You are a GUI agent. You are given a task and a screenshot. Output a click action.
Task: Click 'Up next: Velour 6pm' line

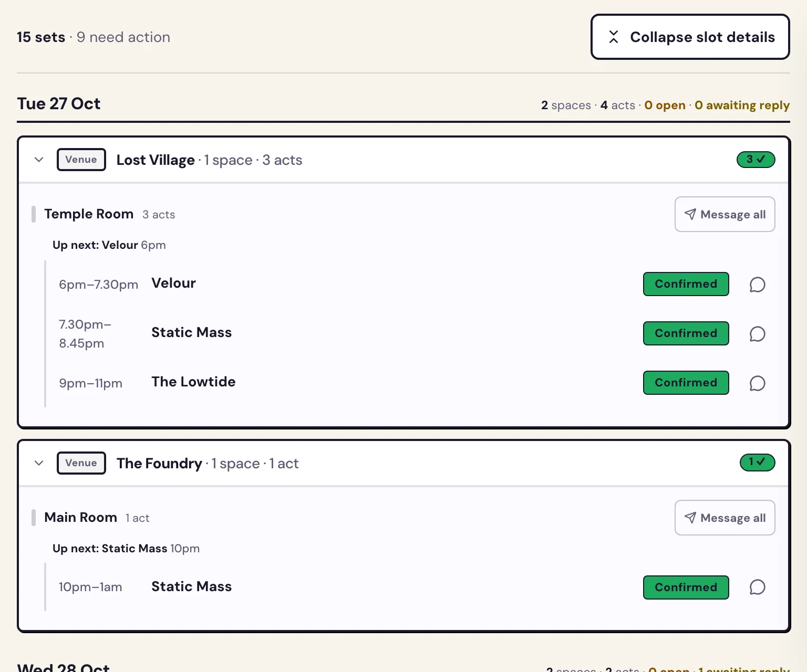109,245
